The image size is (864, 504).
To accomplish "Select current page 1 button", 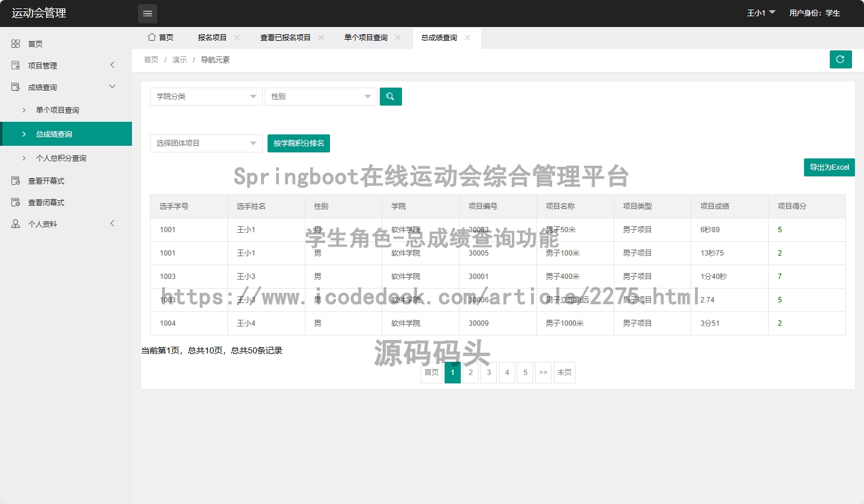I will click(452, 373).
